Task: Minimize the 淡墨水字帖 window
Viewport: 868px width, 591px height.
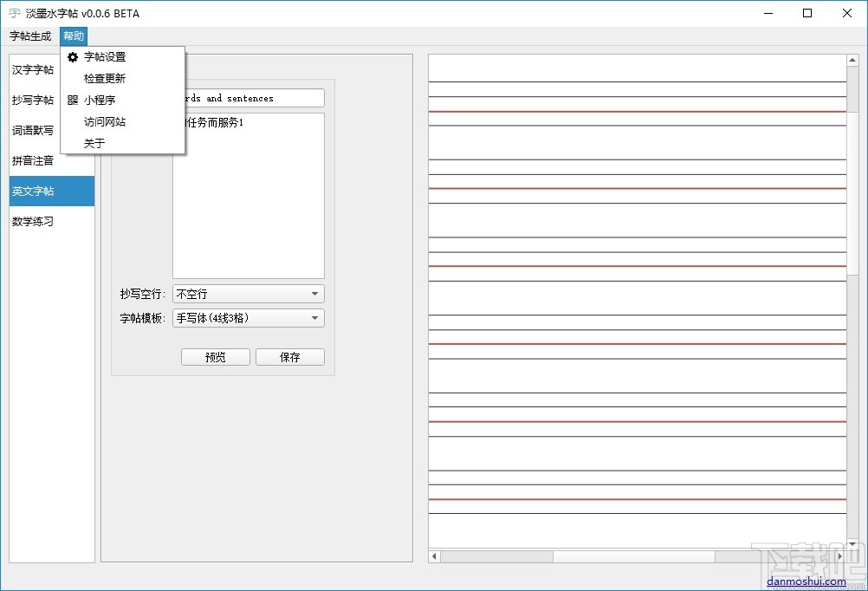Action: (x=768, y=13)
